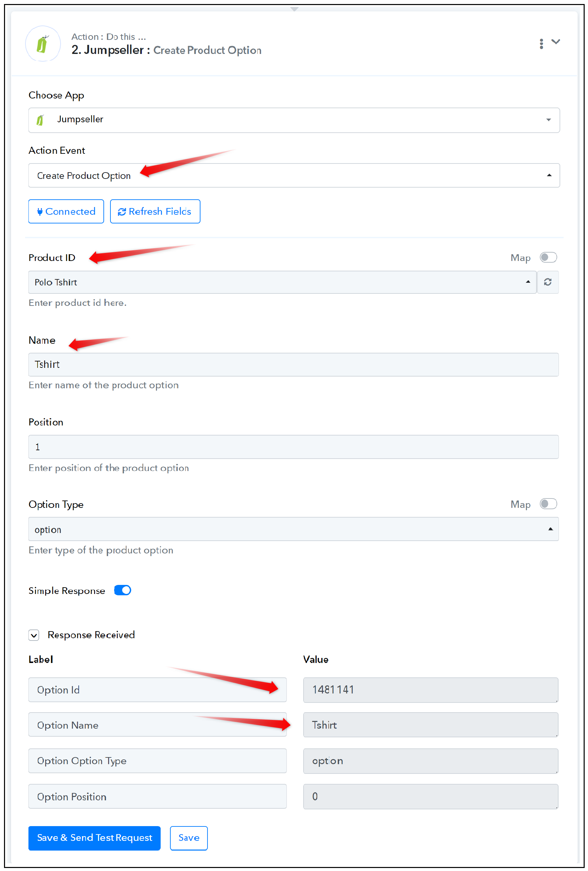The height and width of the screenshot is (871, 588).
Task: Disable the Simple Response toggle
Action: click(122, 590)
